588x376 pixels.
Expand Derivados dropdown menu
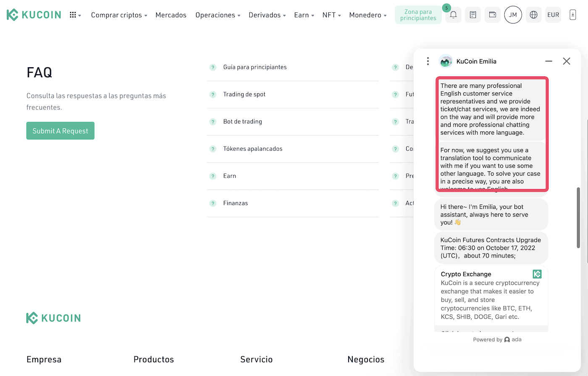click(267, 15)
